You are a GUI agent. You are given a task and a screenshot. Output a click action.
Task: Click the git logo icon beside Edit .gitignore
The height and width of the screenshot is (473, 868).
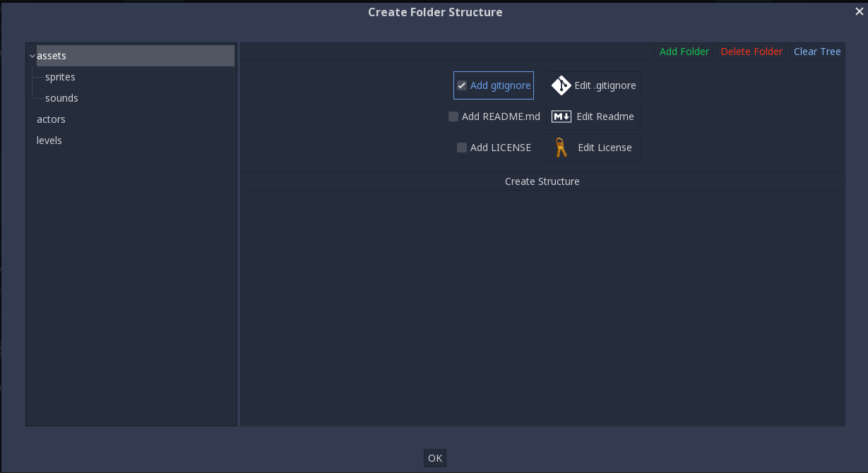coord(561,85)
